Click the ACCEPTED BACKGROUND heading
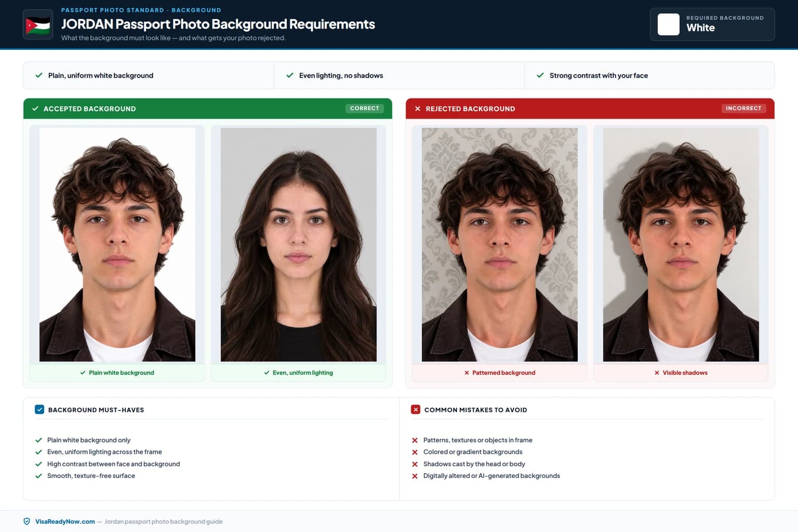Image resolution: width=798 pixels, height=532 pixels. 90,109
